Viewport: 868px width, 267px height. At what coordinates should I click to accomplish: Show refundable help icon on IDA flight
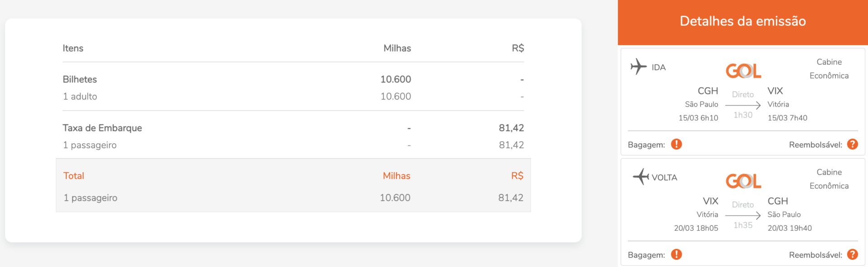click(853, 144)
